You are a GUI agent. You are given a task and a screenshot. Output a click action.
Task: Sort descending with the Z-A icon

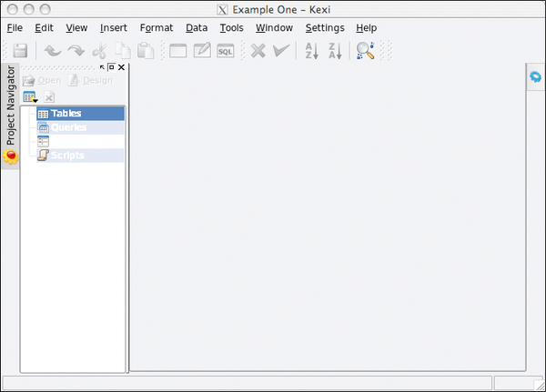pyautogui.click(x=334, y=51)
